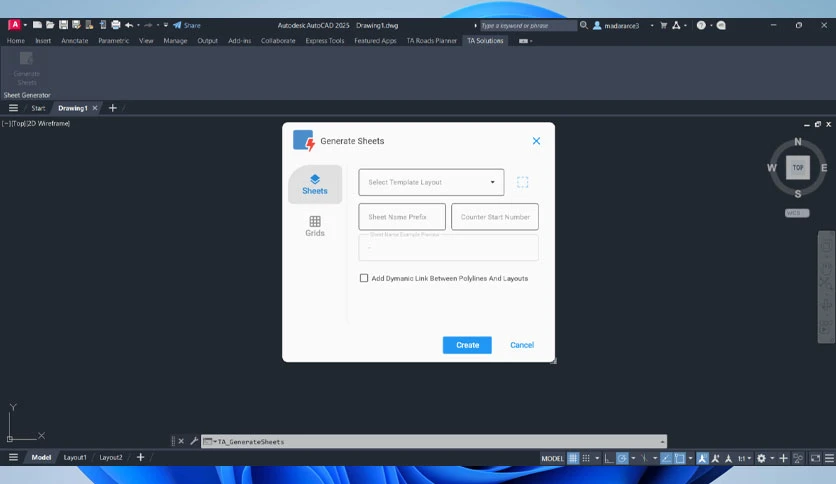This screenshot has width=836, height=484.
Task: Toggle the drawing grid display in status bar
Action: pyautogui.click(x=573, y=458)
